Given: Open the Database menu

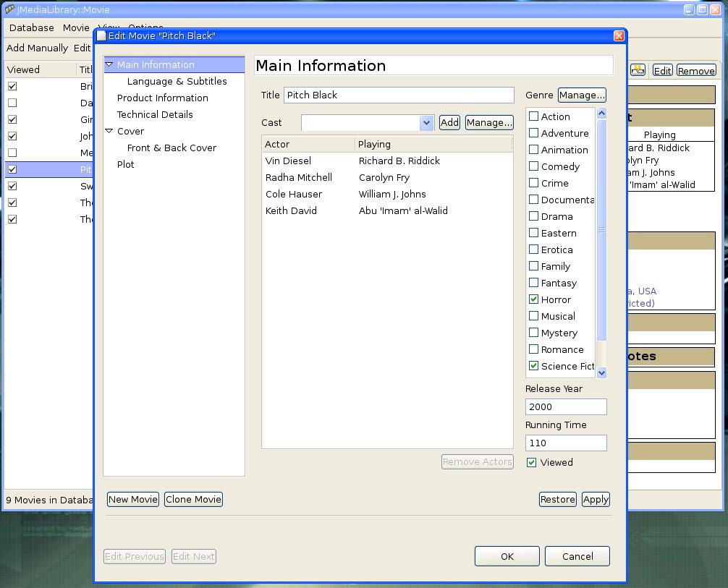Looking at the screenshot, I should coord(32,28).
